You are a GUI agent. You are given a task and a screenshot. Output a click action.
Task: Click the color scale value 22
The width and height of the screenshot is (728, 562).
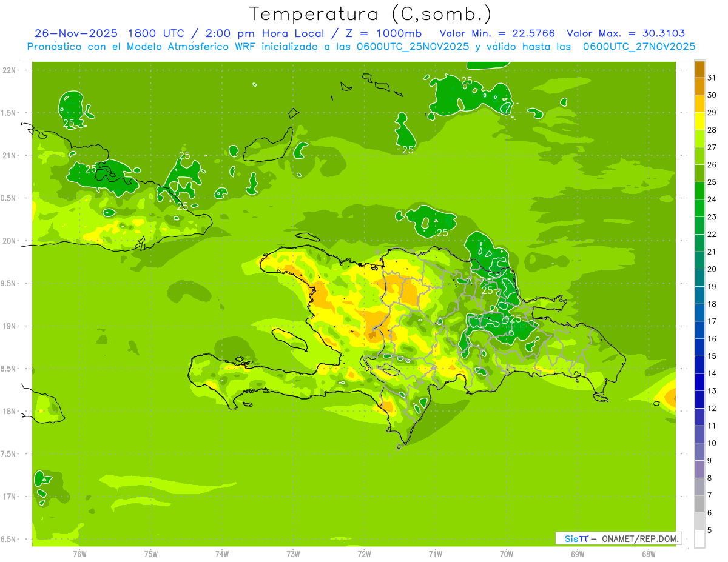pyautogui.click(x=712, y=234)
